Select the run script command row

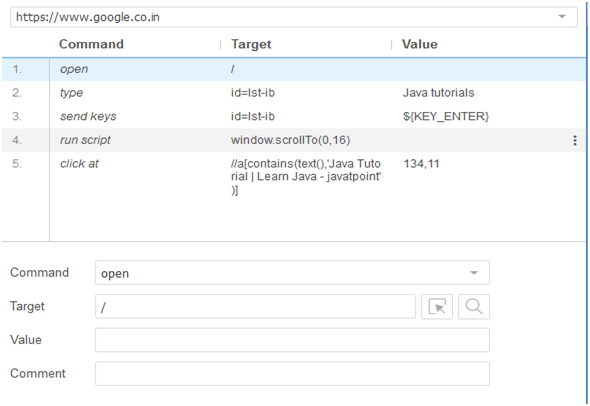pyautogui.click(x=294, y=140)
